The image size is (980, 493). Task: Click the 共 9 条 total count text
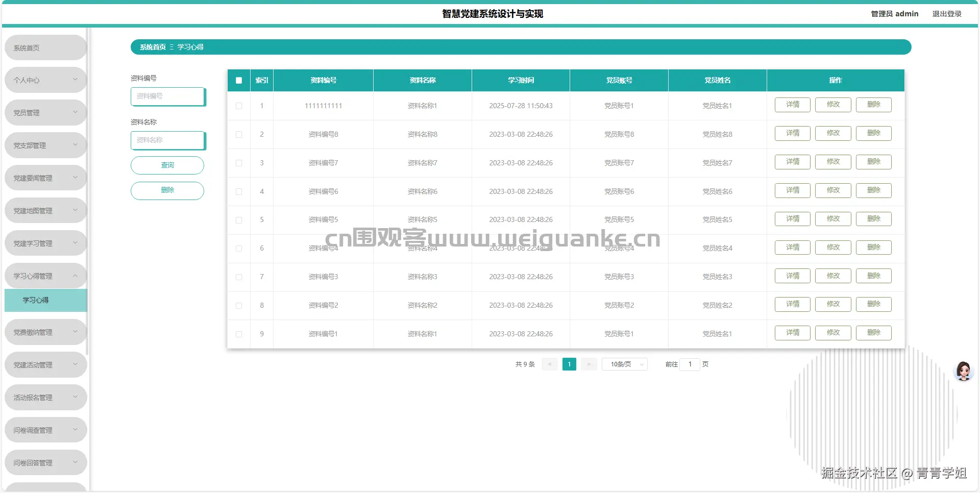click(x=525, y=364)
